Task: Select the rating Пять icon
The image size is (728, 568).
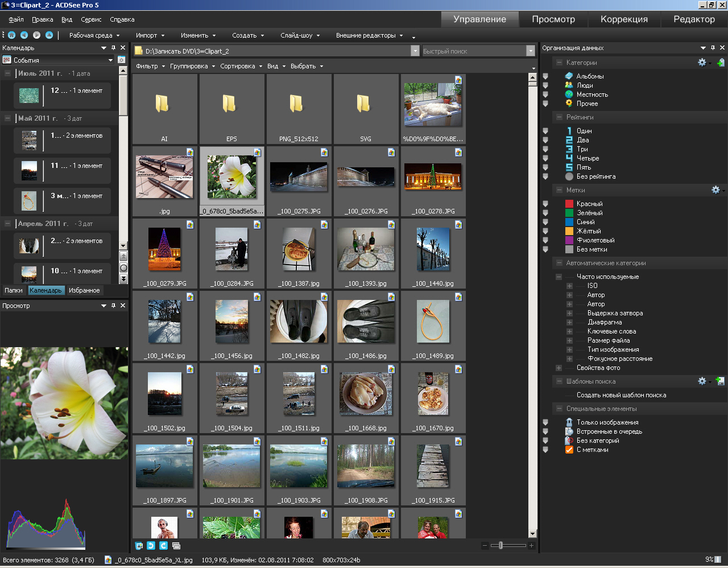Action: (569, 167)
